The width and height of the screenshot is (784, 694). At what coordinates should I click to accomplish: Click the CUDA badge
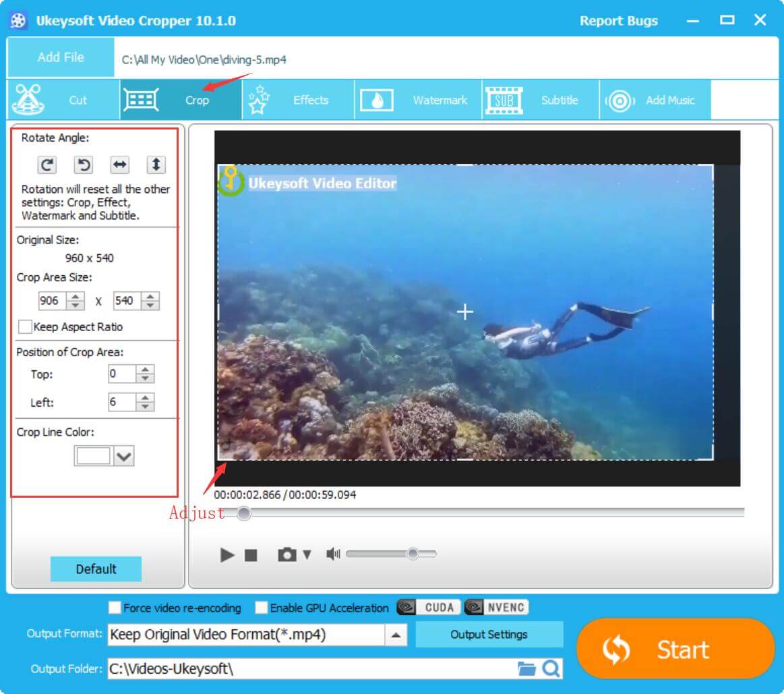(429, 608)
